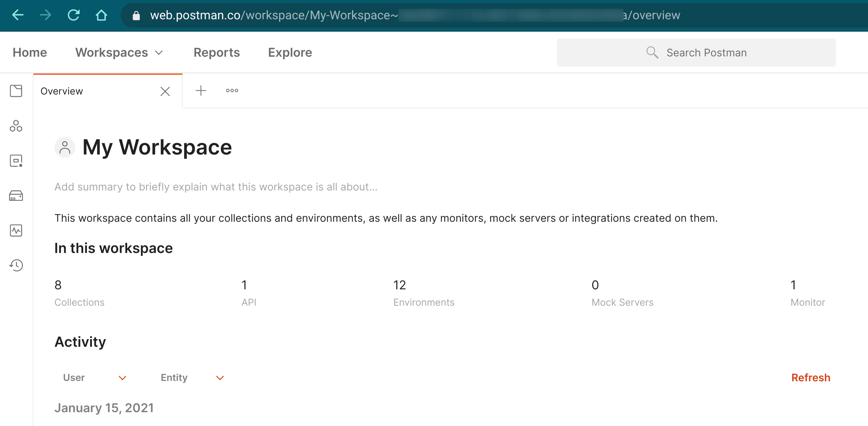The width and height of the screenshot is (868, 426).
Task: Open Explore in top navigation
Action: pos(290,52)
